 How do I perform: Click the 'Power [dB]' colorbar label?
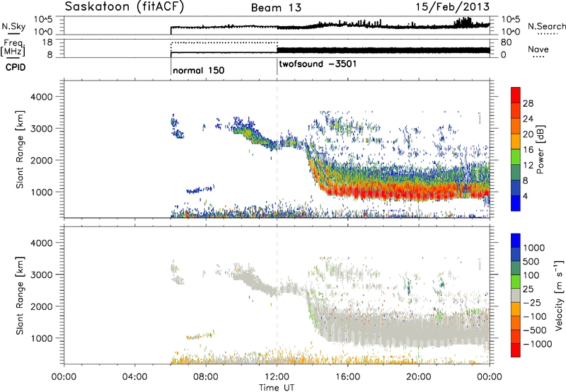click(540, 149)
